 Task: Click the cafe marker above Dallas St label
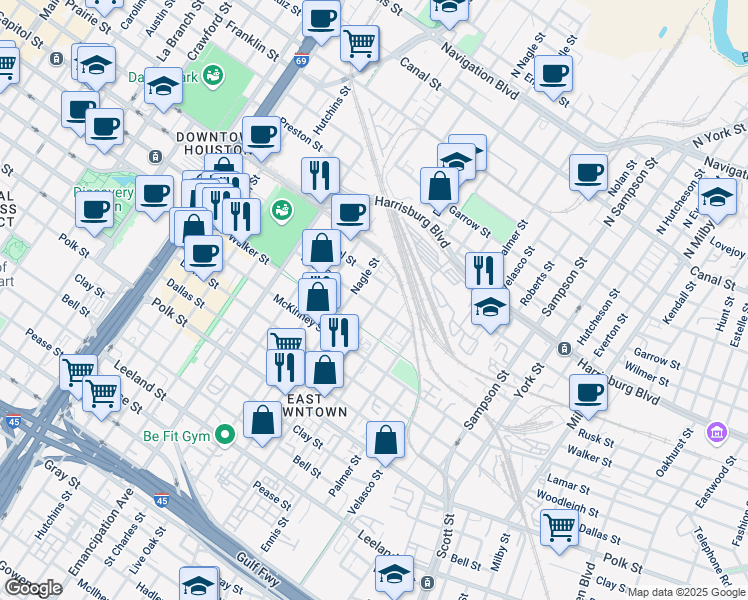coord(204,257)
